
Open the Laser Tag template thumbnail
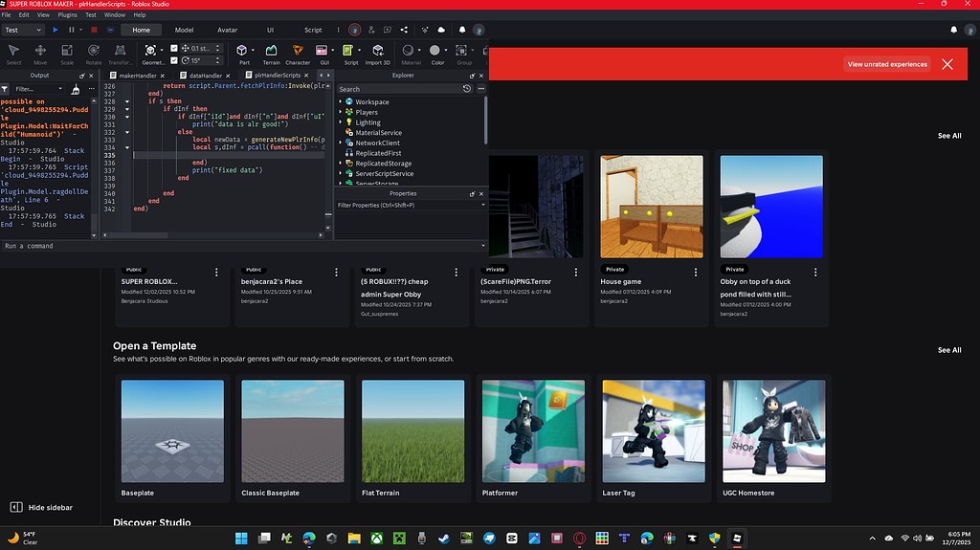click(653, 431)
